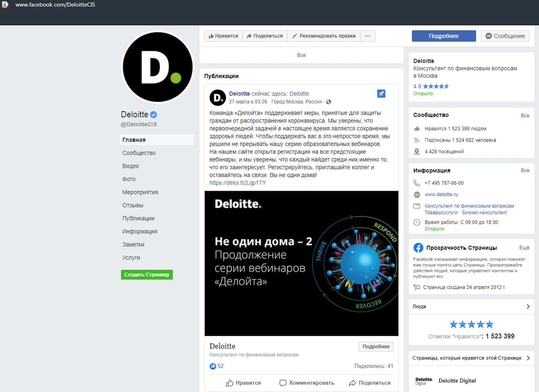
Task: Click the Facebook logo in Прозрачность Страницы
Action: (x=418, y=248)
